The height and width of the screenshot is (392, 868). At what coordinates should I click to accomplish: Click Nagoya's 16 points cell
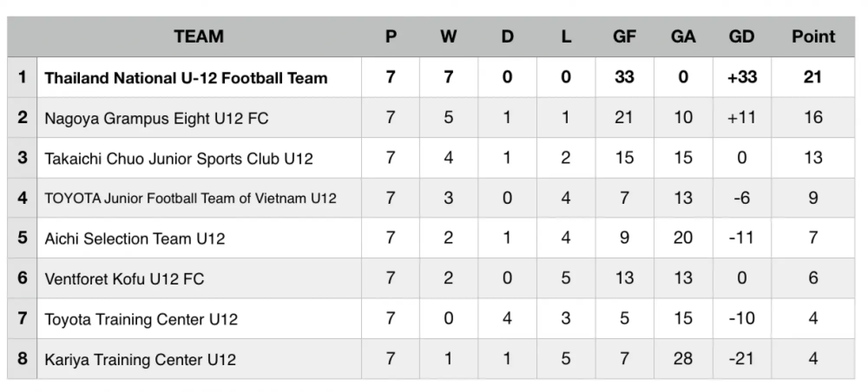[x=813, y=118]
